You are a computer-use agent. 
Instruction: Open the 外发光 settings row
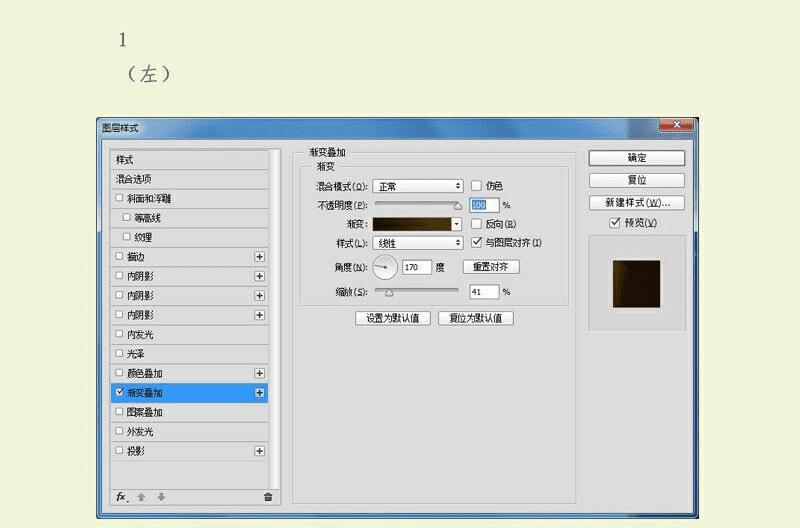coord(189,432)
